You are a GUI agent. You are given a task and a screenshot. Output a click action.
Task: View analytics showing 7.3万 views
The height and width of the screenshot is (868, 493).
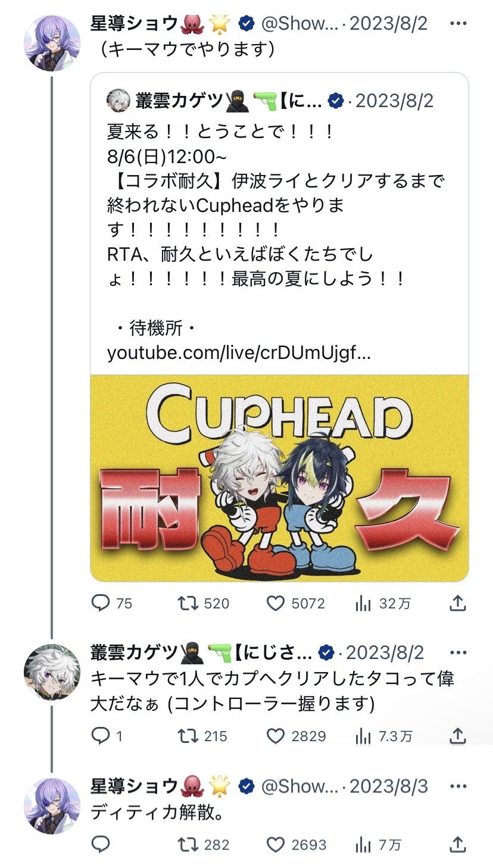(363, 736)
